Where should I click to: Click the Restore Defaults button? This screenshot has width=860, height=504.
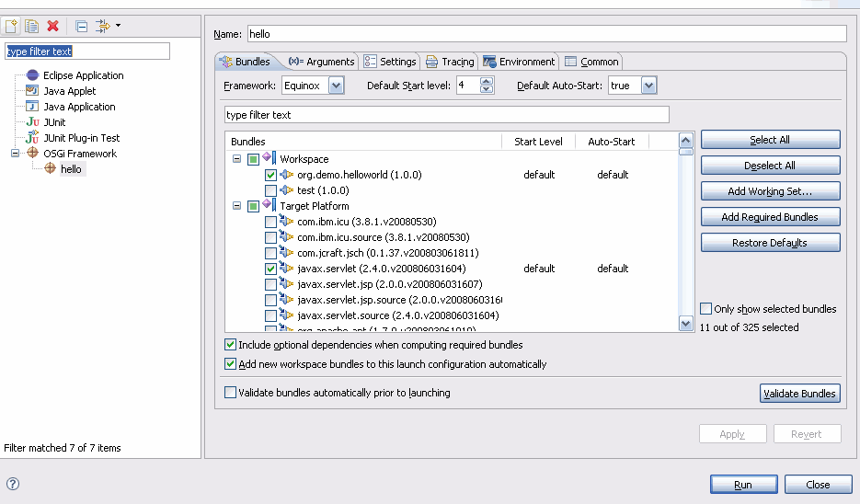(x=770, y=243)
